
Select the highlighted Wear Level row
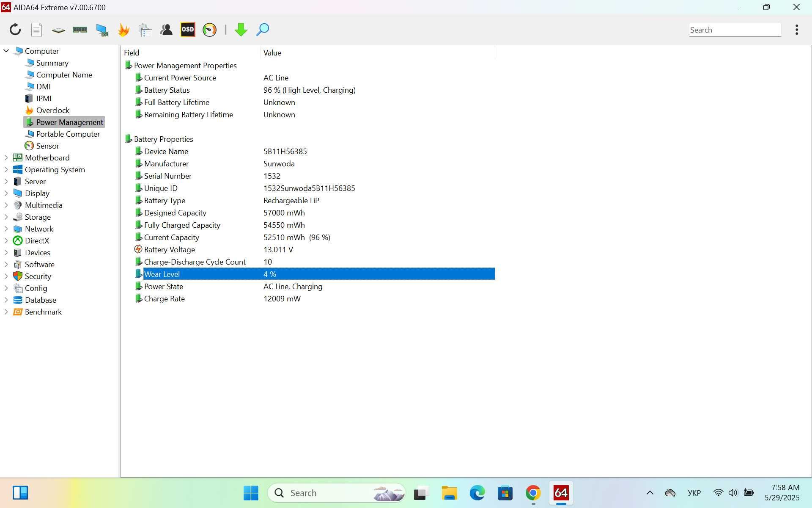315,274
